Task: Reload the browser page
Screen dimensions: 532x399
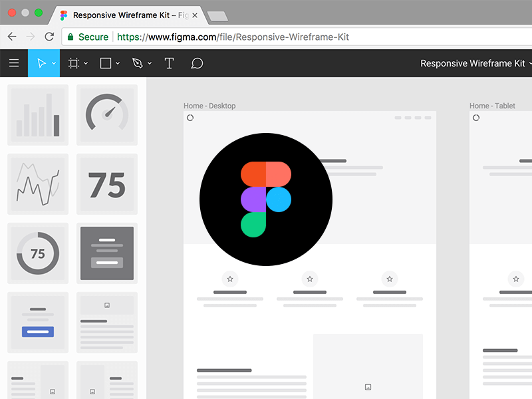Action: click(x=49, y=37)
